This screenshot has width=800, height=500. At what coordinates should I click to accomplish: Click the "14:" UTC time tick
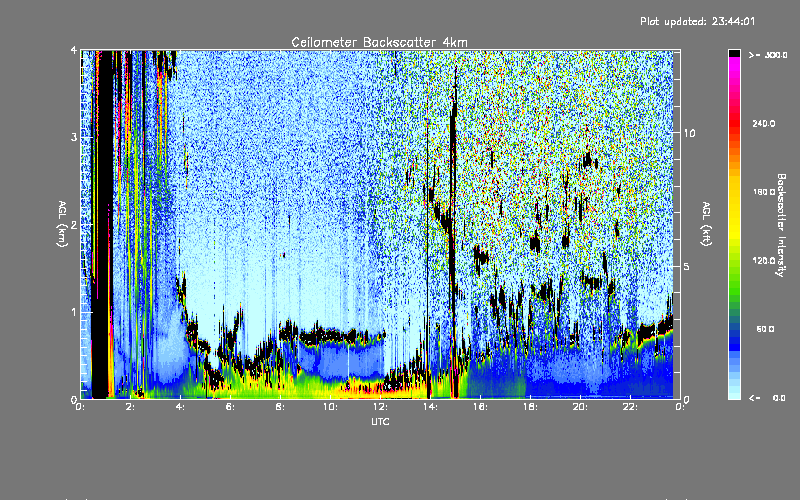coord(430,407)
